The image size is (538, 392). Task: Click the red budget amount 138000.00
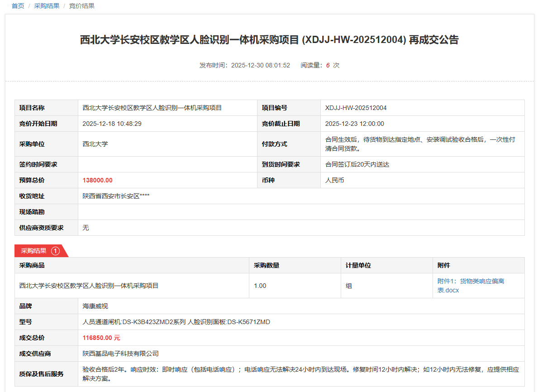pyautogui.click(x=97, y=180)
